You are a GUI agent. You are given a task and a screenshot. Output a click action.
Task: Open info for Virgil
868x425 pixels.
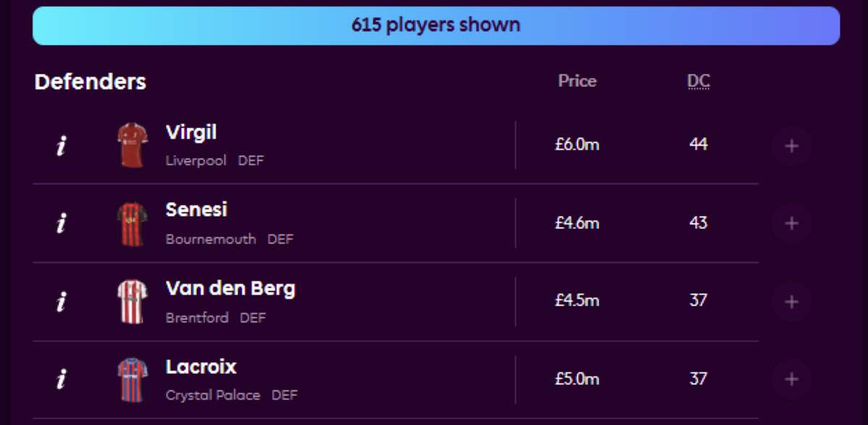[x=61, y=146]
